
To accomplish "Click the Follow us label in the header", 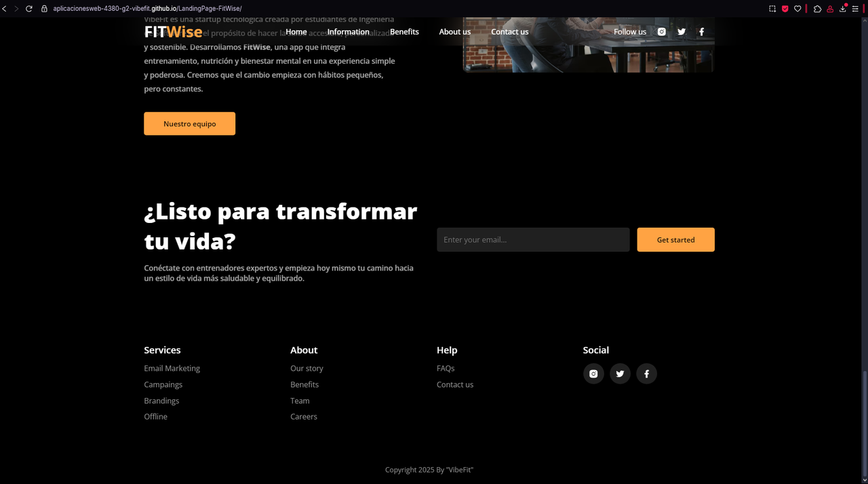I will (x=630, y=32).
